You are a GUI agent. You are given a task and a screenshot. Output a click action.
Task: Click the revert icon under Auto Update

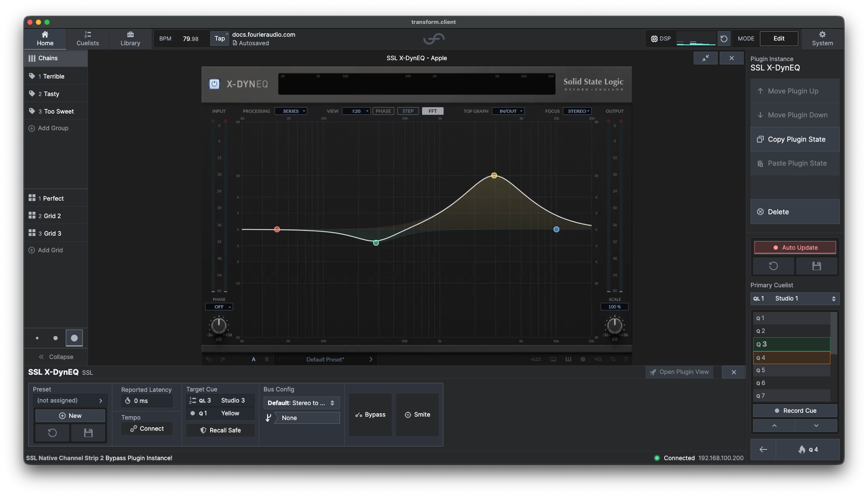pos(773,266)
